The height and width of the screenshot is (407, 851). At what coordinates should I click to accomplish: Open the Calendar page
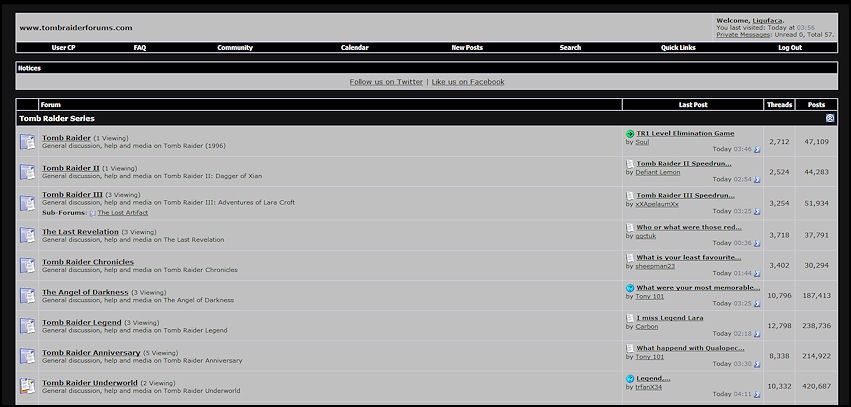[x=354, y=48]
